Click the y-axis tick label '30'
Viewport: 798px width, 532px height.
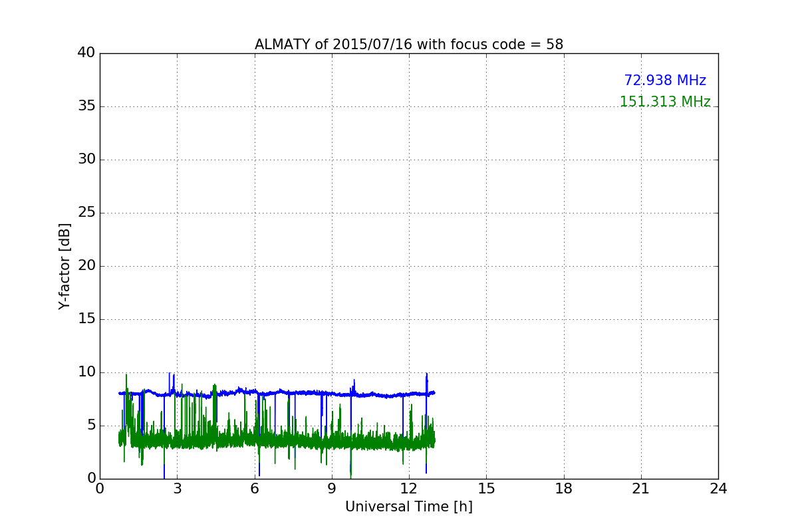coord(86,160)
